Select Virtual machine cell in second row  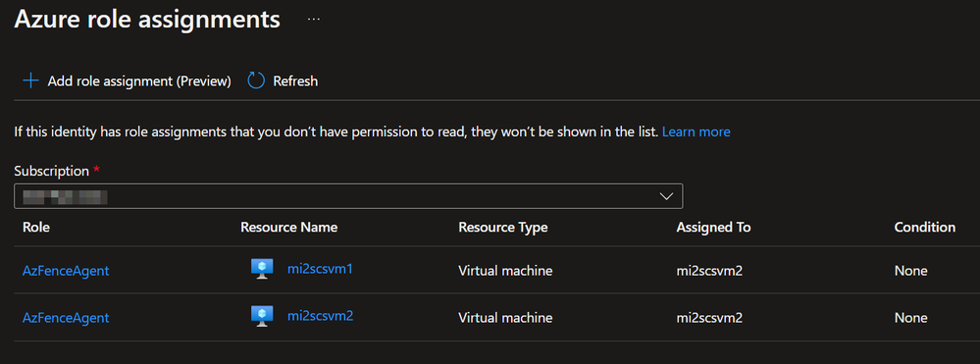click(x=505, y=318)
